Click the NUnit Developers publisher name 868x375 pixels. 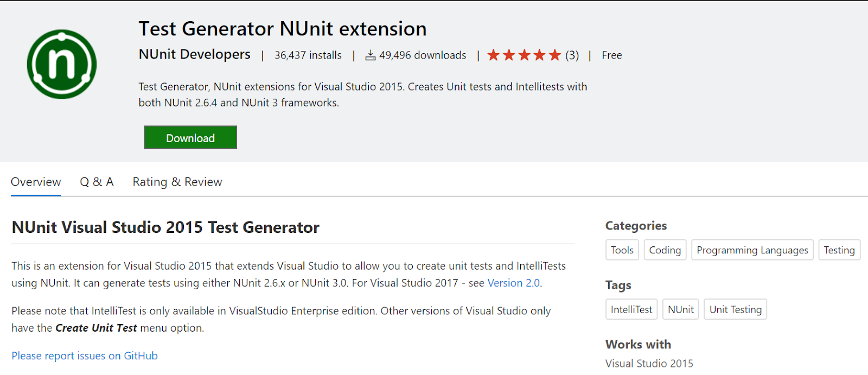tap(194, 54)
